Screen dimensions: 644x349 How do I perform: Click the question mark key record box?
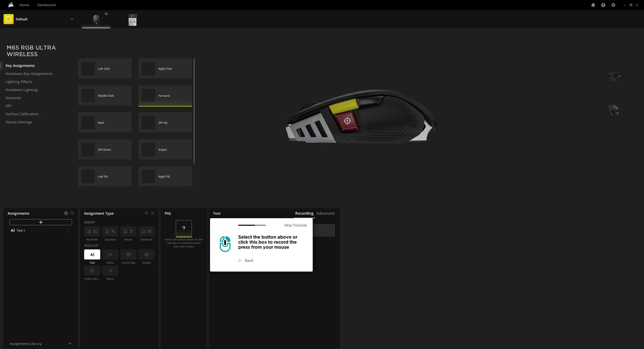(183, 228)
